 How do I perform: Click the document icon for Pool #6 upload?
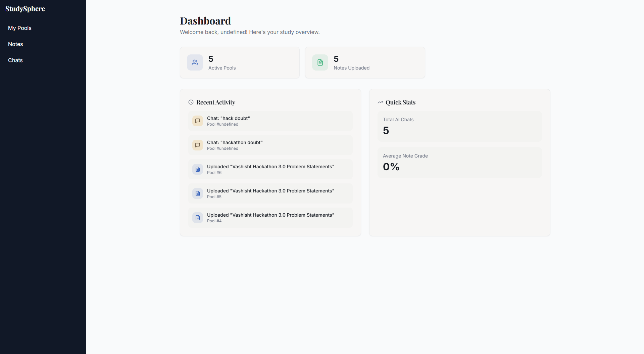point(198,169)
